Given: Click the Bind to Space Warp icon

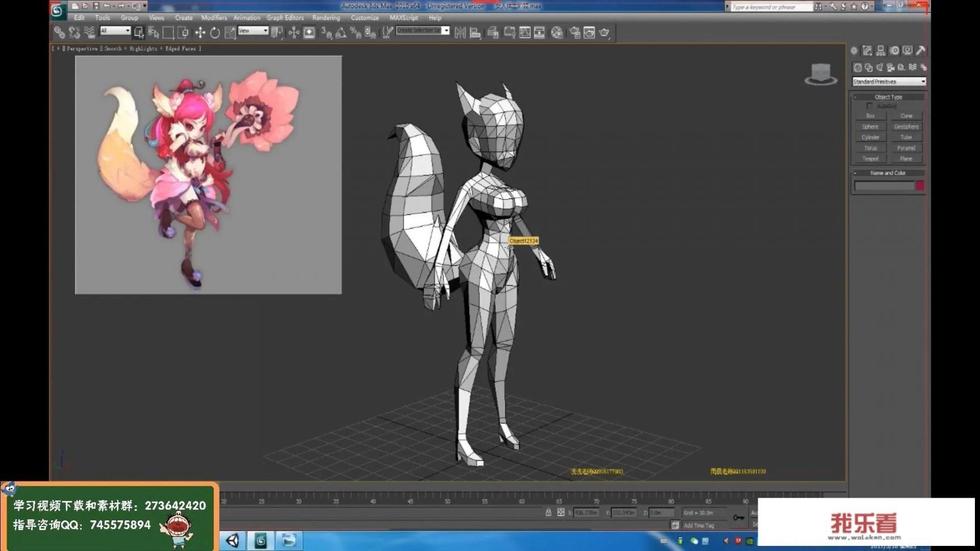Looking at the screenshot, I should click(x=90, y=33).
